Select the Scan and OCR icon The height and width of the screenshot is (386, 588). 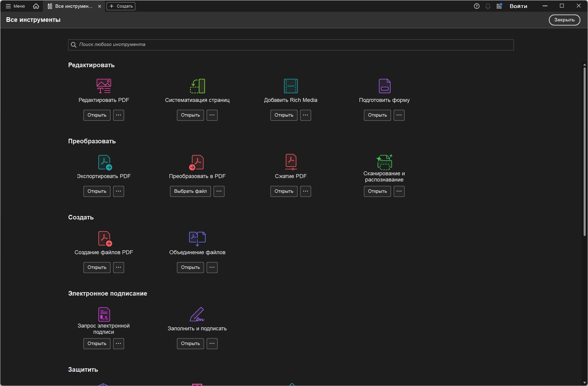coord(384,162)
